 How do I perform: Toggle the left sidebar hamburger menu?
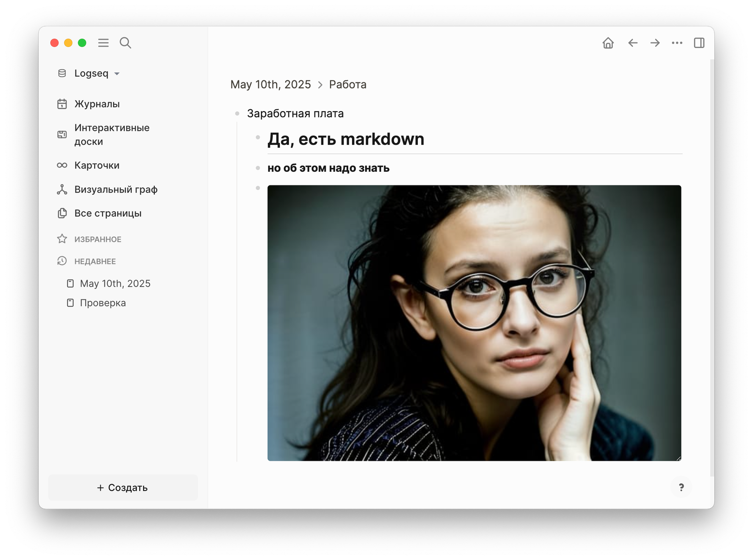tap(103, 43)
